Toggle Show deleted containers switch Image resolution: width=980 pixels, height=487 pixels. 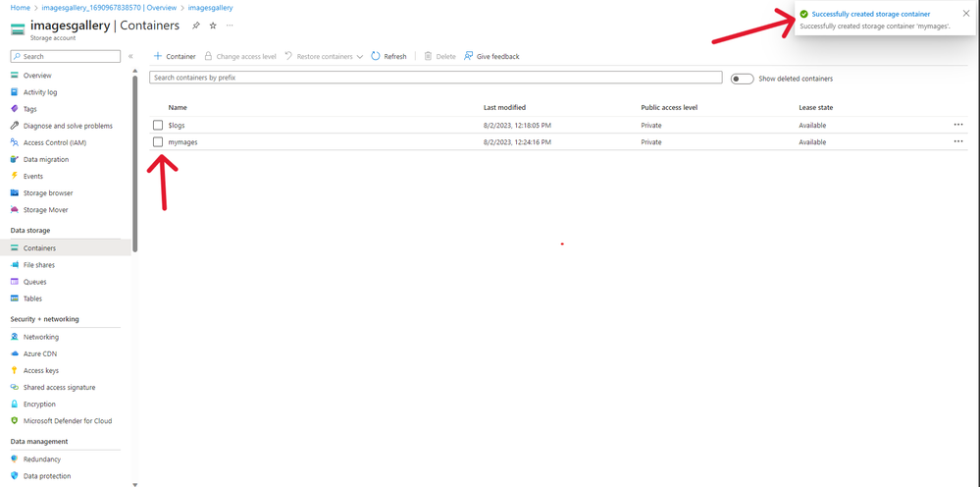tap(742, 79)
